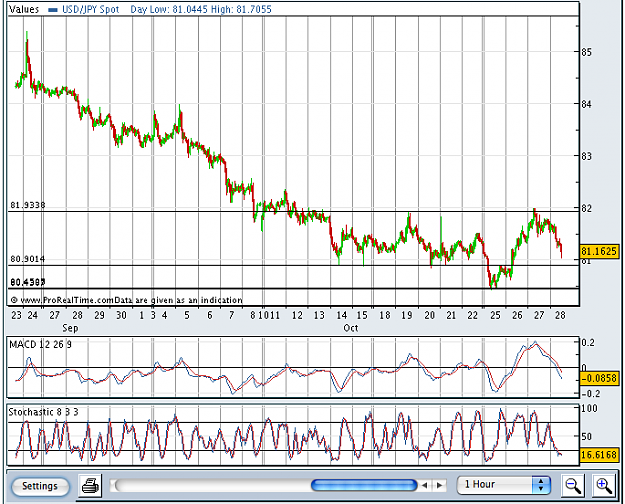The image size is (625, 504).
Task: Click the 83 price axis label
Action: click(x=586, y=156)
